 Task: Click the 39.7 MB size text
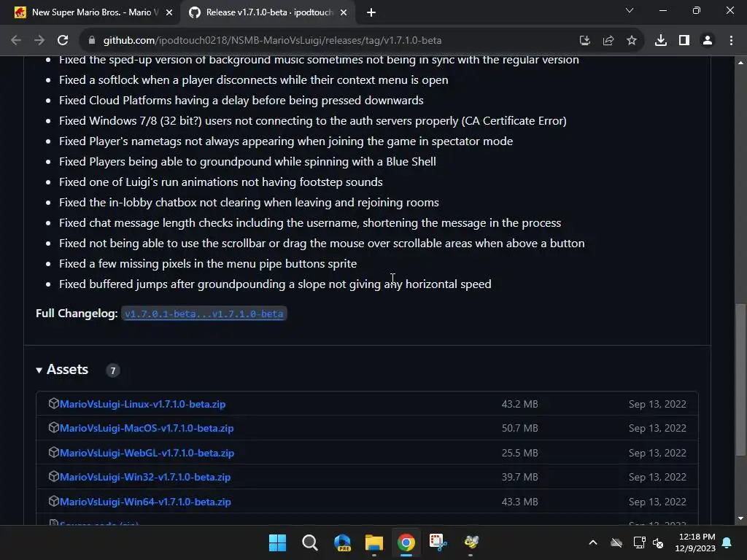tap(519, 477)
